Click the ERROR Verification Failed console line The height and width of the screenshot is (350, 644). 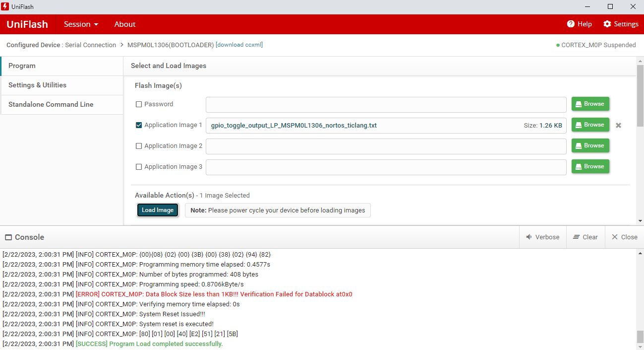pos(177,294)
